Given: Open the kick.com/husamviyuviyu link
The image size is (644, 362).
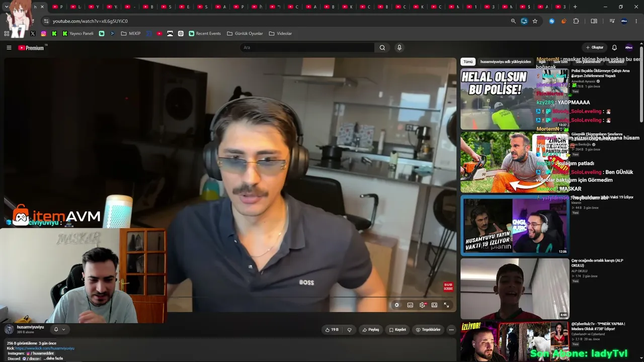Looking at the screenshot, I should point(45,348).
